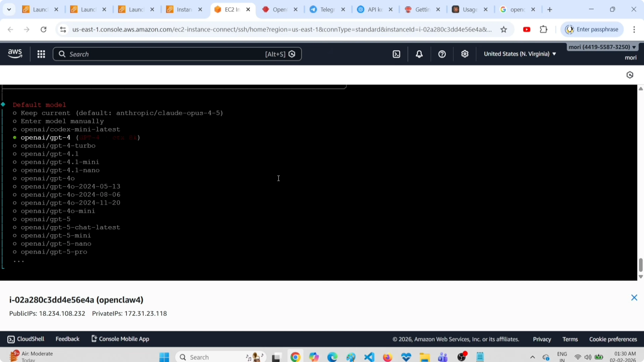Click the terminal vertical scrollbar thumb
The height and width of the screenshot is (362, 644).
(x=640, y=265)
